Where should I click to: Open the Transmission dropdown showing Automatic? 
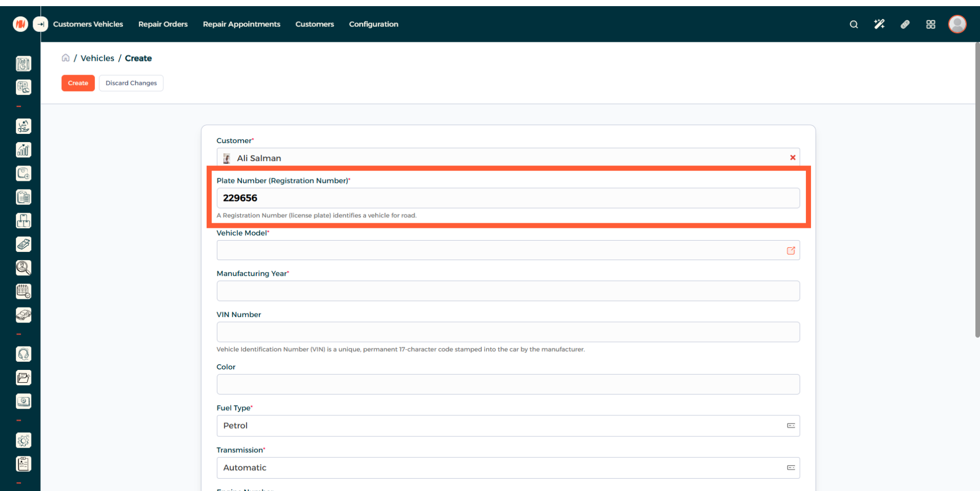[x=508, y=467]
